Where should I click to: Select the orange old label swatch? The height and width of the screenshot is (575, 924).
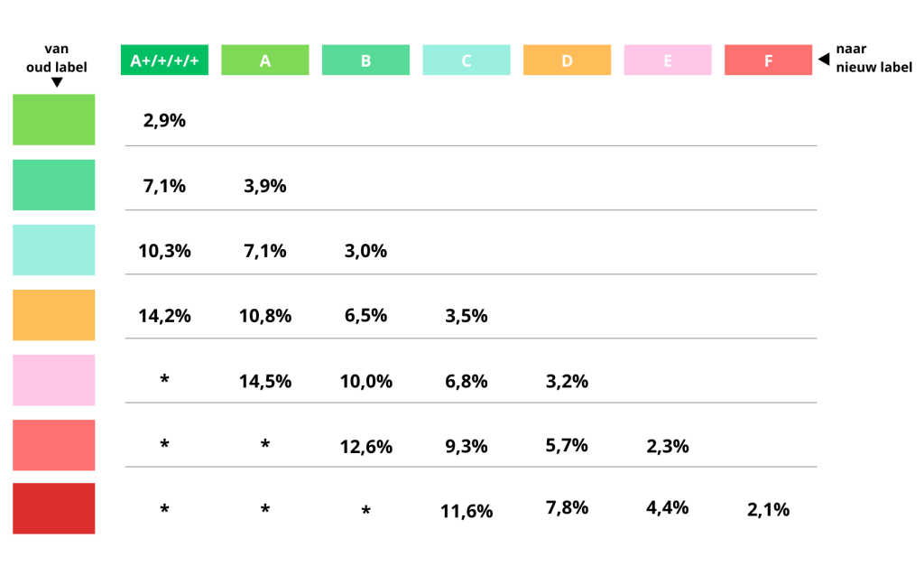tap(54, 315)
